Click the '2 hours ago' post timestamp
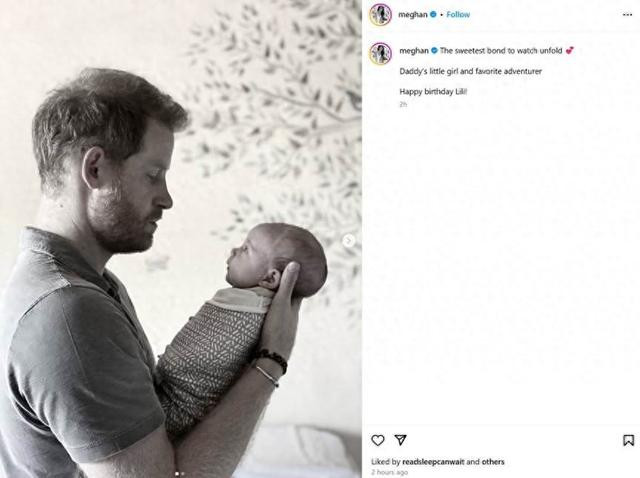Image resolution: width=640 pixels, height=478 pixels. [x=389, y=472]
